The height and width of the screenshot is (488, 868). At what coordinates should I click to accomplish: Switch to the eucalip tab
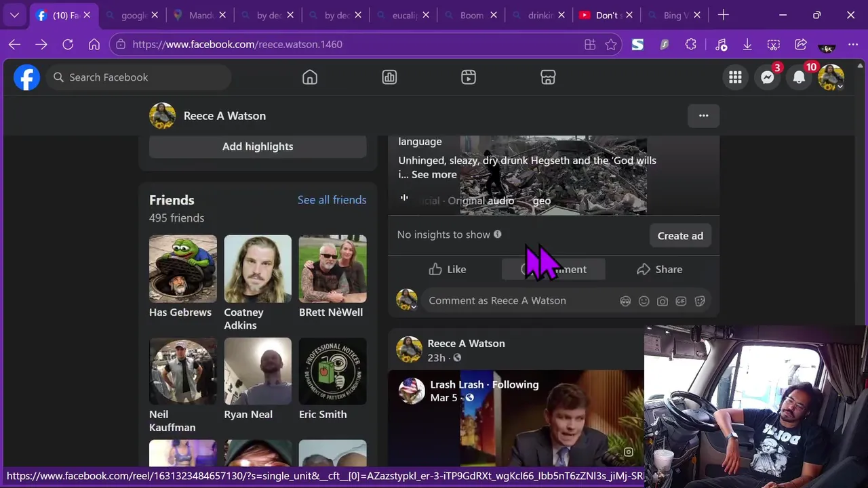tap(404, 15)
